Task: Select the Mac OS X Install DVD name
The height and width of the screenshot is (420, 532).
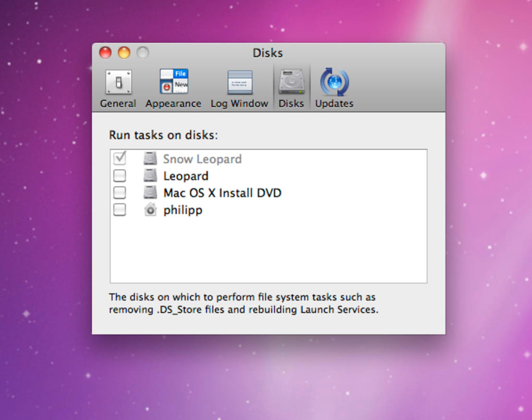Action: click(x=223, y=193)
